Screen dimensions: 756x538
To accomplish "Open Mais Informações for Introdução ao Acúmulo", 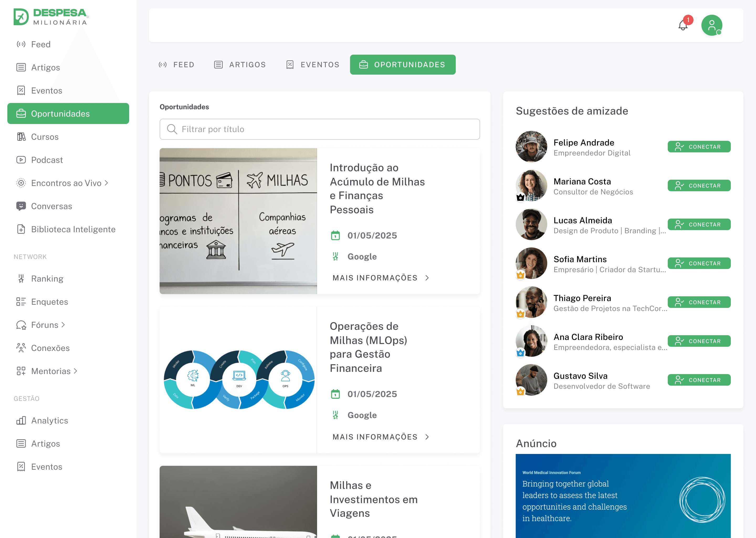I will point(381,278).
